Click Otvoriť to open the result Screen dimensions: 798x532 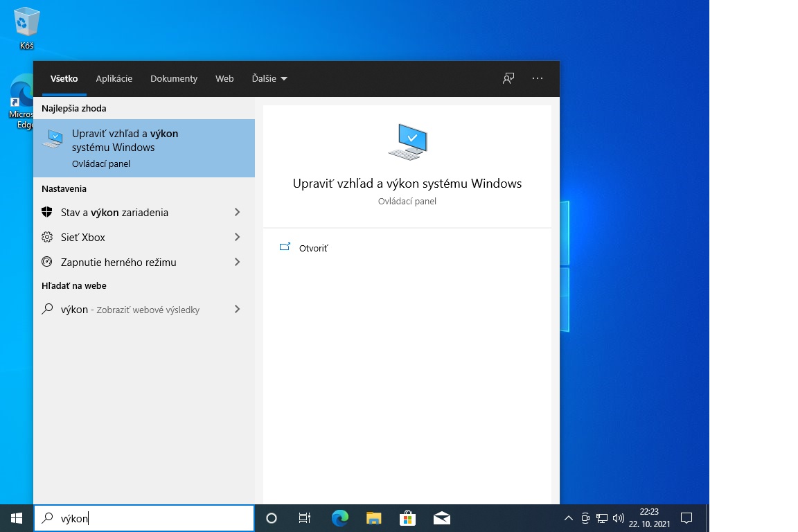pyautogui.click(x=313, y=248)
